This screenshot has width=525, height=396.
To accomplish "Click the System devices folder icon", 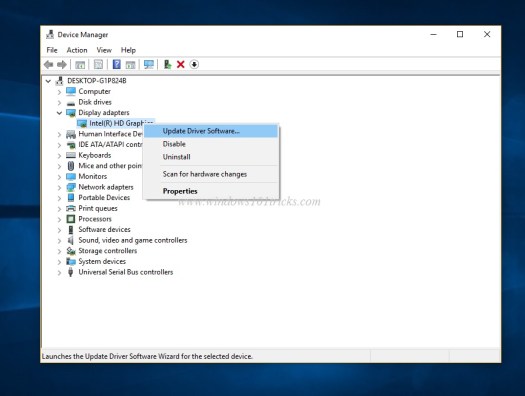I will (x=71, y=261).
